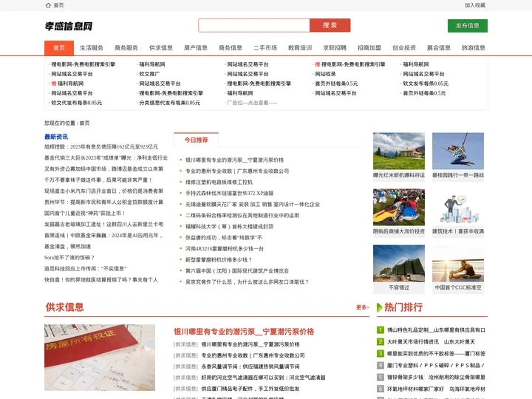
Task: Open news 旭辉控股 2023年有息负债 article
Action: pos(101,147)
